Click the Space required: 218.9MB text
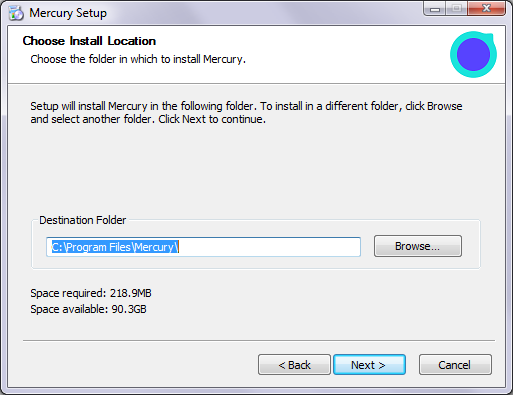 (91, 293)
